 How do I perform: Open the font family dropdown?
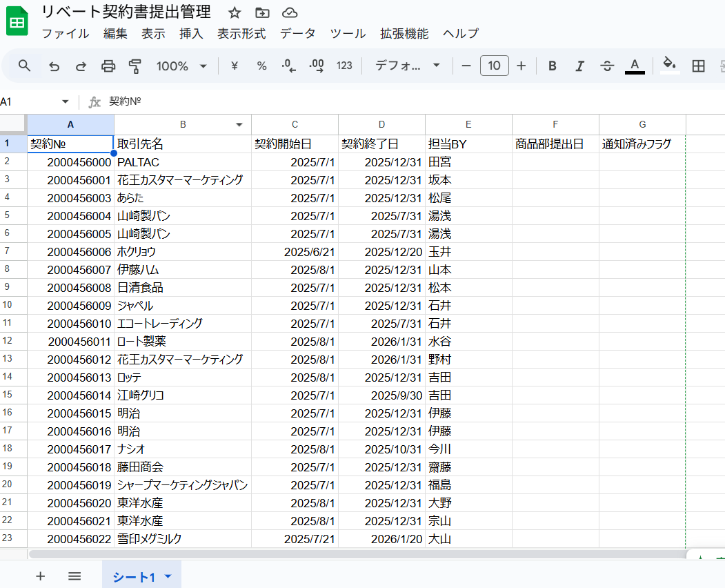tap(407, 66)
